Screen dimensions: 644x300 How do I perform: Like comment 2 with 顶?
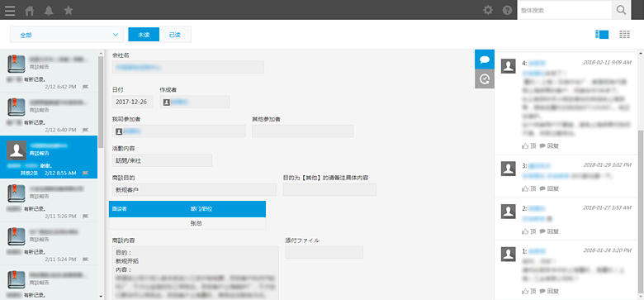(x=529, y=231)
